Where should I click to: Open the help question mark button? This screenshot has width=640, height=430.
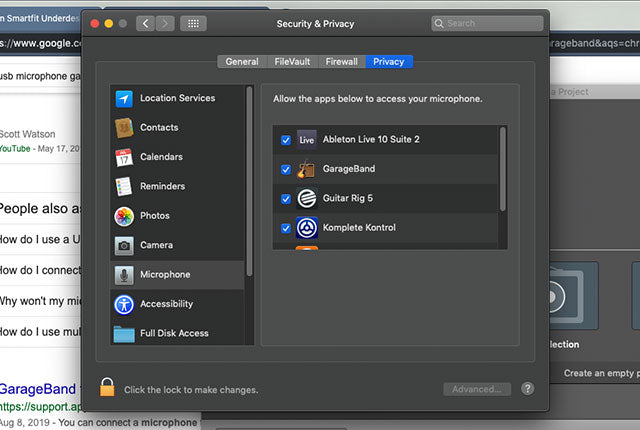coord(527,389)
